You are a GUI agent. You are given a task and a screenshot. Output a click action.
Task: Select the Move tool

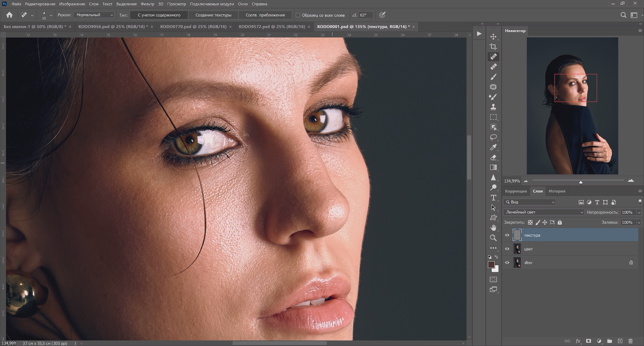(x=493, y=37)
